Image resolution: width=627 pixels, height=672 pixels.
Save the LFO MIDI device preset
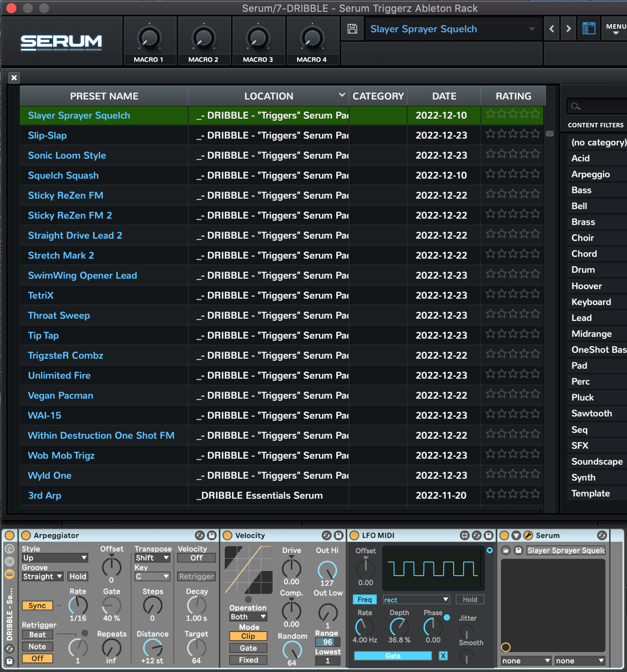coord(488,535)
